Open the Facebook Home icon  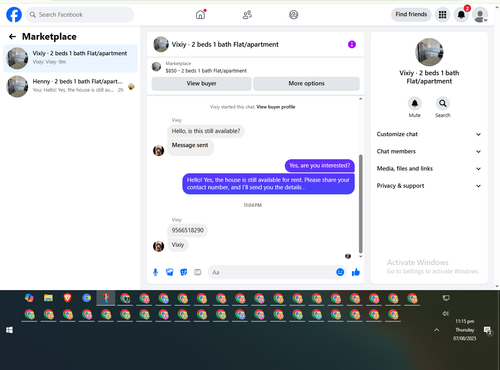pyautogui.click(x=200, y=15)
